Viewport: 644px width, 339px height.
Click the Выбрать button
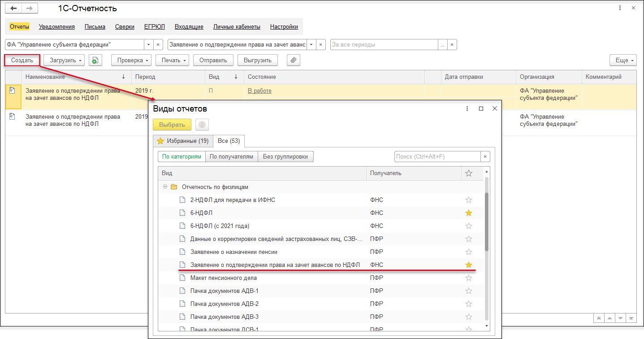(x=172, y=124)
